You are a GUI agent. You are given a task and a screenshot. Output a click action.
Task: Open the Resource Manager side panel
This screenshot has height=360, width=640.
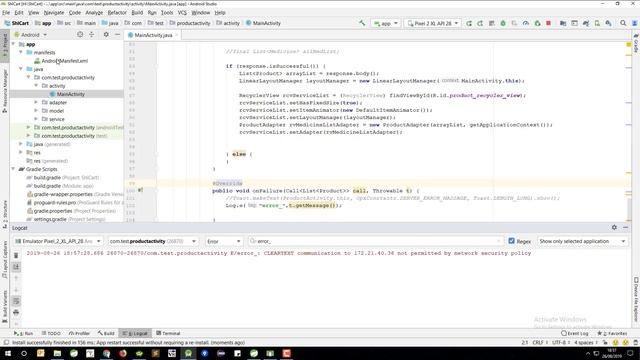[x=5, y=91]
